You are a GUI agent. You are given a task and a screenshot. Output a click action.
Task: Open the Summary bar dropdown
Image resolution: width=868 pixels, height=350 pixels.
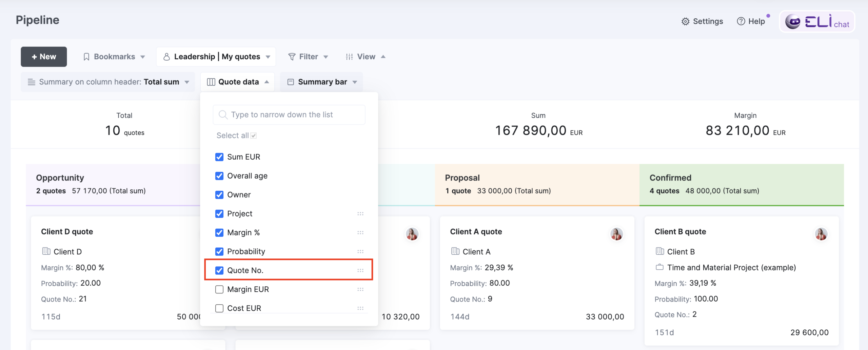321,82
